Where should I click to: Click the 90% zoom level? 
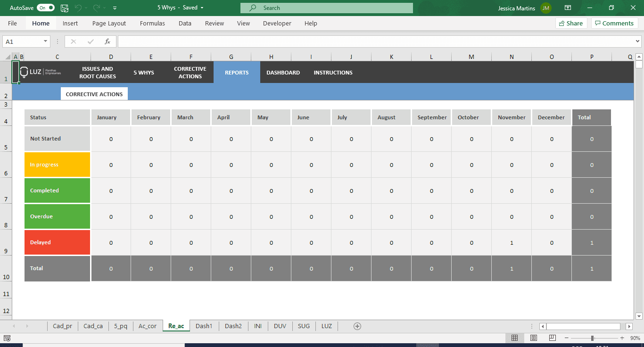pyautogui.click(x=635, y=338)
